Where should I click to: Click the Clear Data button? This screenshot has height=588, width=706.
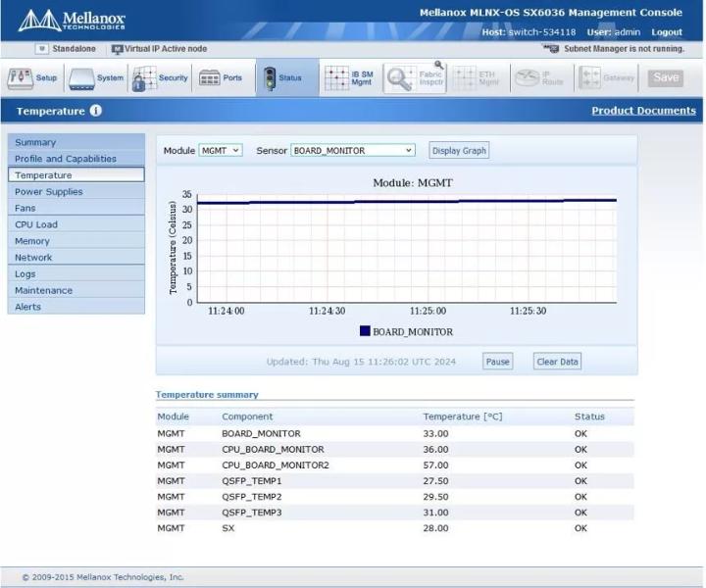(x=557, y=362)
